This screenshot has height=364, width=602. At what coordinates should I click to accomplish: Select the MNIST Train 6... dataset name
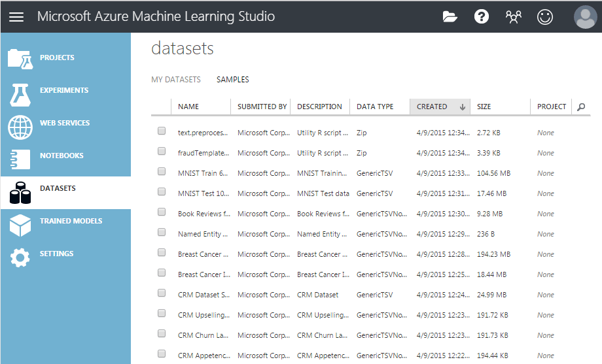pyautogui.click(x=203, y=173)
